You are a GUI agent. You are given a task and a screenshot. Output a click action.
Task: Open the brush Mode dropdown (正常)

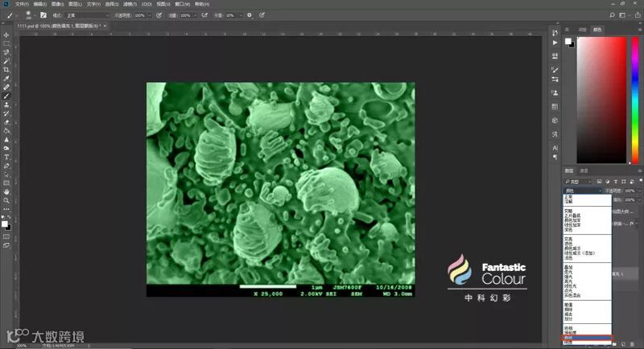click(x=87, y=15)
